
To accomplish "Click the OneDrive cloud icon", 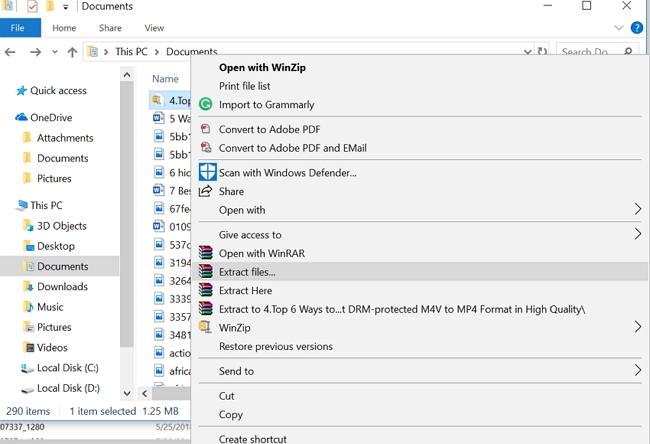I will point(21,117).
